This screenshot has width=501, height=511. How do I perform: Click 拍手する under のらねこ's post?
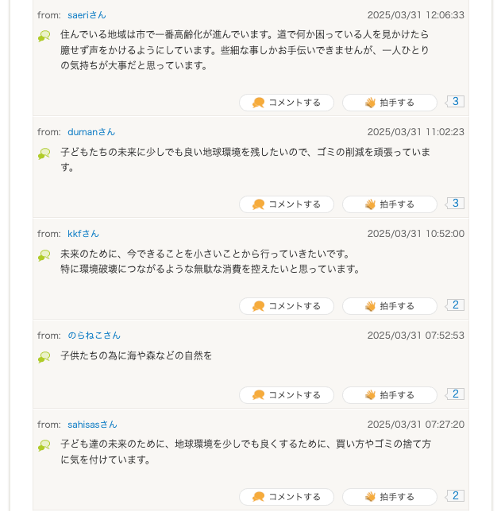click(x=389, y=395)
